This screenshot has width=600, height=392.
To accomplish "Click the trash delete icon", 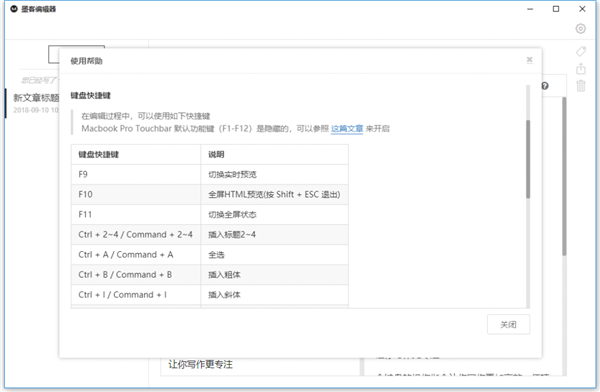I will (581, 85).
